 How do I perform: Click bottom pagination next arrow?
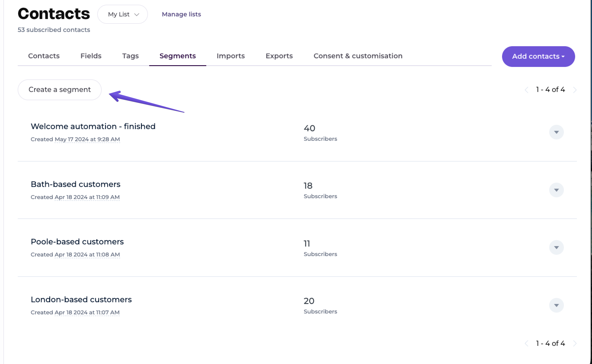575,343
